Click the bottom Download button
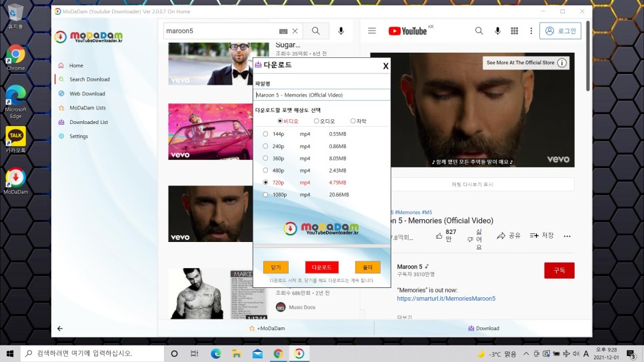 pos(483,328)
